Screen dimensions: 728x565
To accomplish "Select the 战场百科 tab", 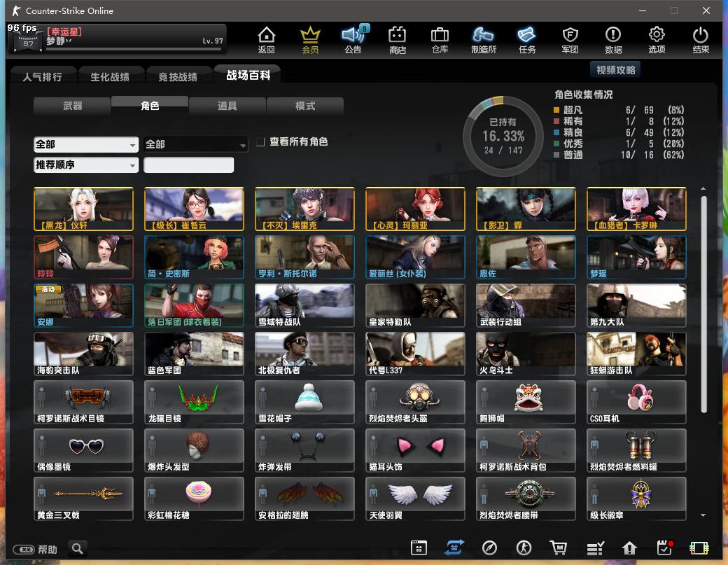I will tap(248, 75).
